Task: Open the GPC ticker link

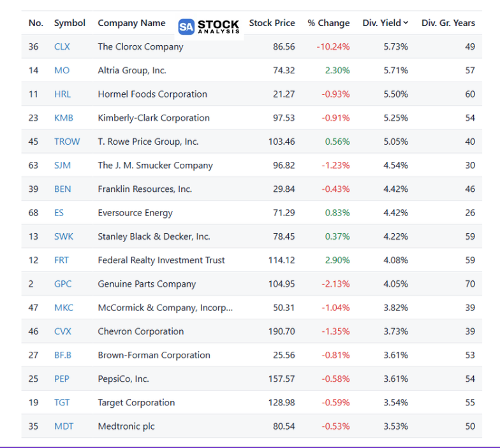Action: [62, 284]
